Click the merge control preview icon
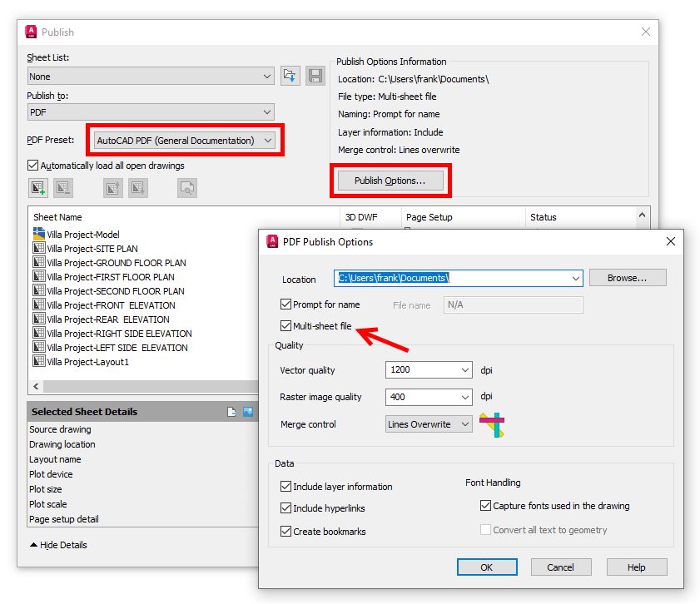The height and width of the screenshot is (604, 700). [492, 424]
